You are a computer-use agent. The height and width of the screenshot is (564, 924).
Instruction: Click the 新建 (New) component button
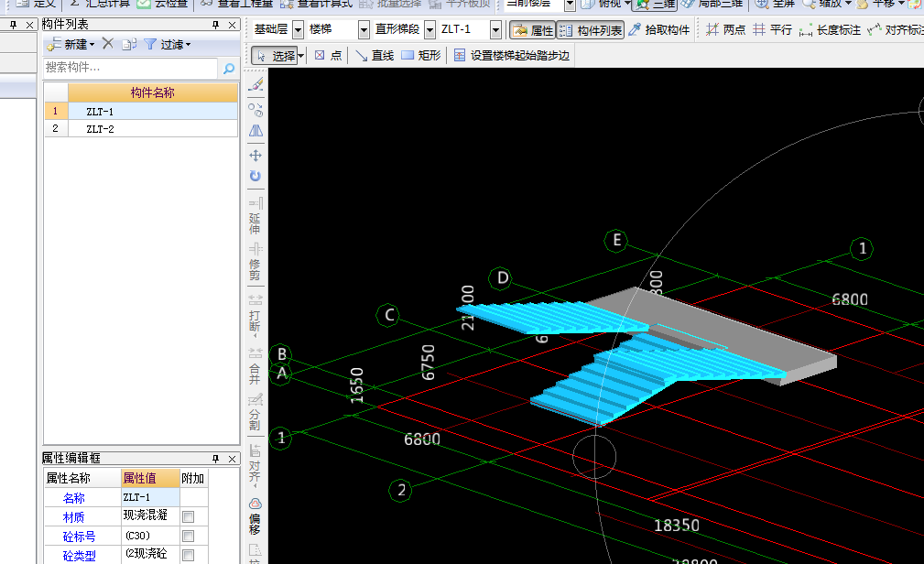pos(71,44)
